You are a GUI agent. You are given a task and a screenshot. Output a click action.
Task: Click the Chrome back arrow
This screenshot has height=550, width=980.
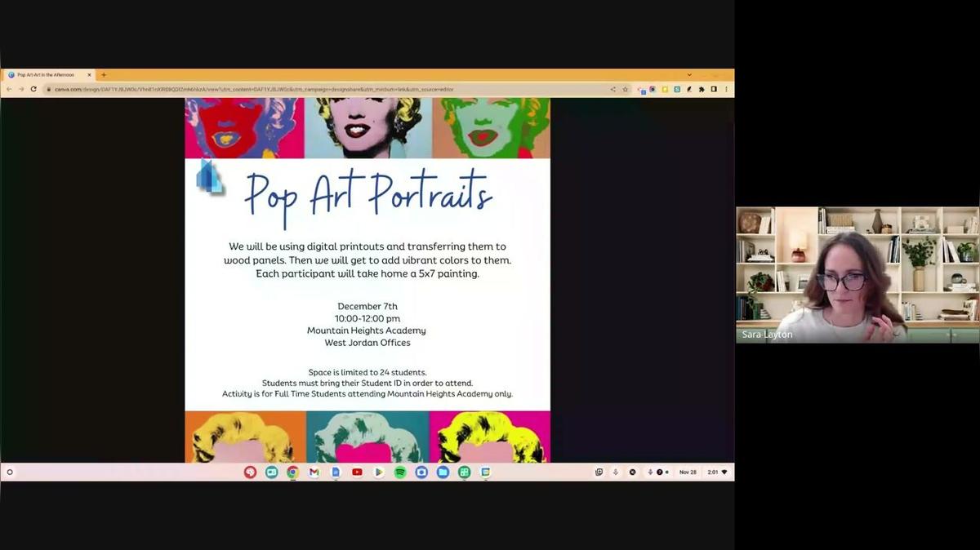pos(9,89)
